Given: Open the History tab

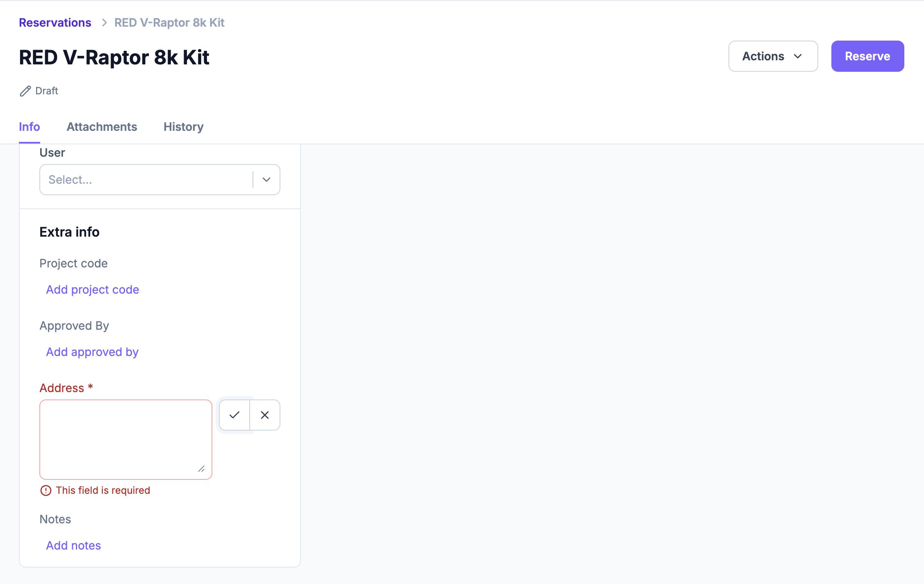Looking at the screenshot, I should [x=184, y=127].
